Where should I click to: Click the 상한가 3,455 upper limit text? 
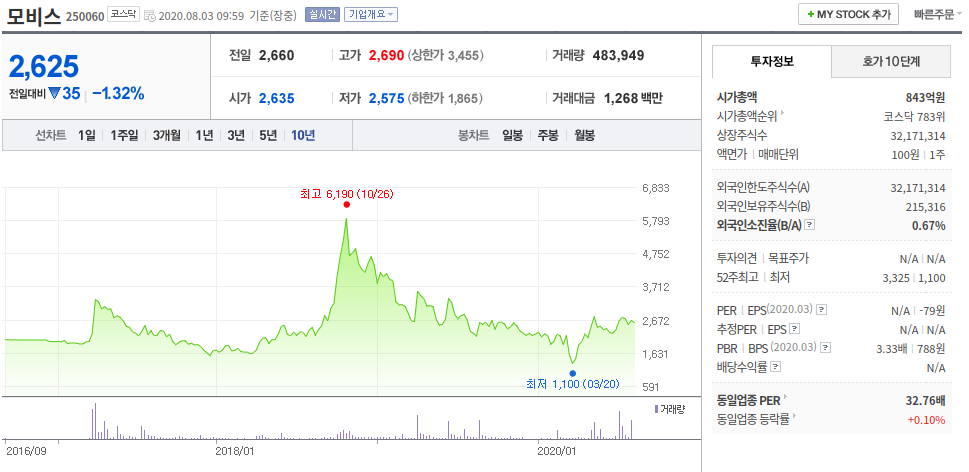coord(446,56)
